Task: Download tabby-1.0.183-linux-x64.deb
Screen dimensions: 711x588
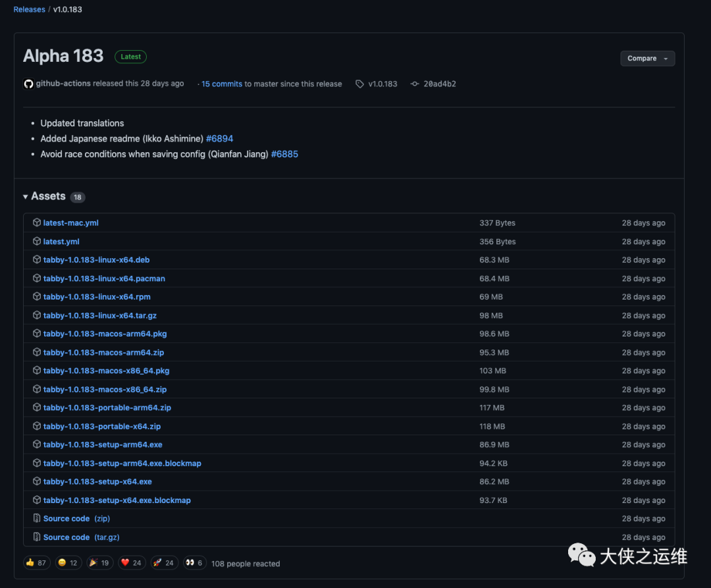Action: (96, 260)
